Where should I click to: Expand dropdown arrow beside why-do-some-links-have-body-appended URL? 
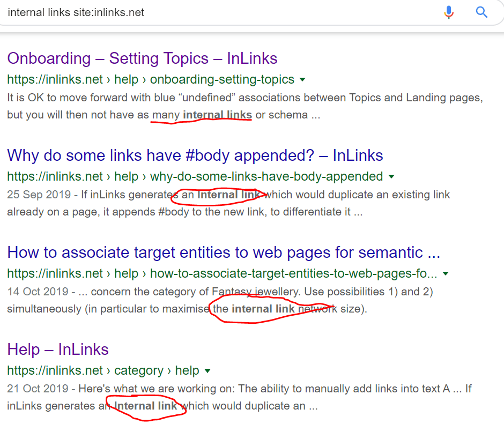click(391, 176)
